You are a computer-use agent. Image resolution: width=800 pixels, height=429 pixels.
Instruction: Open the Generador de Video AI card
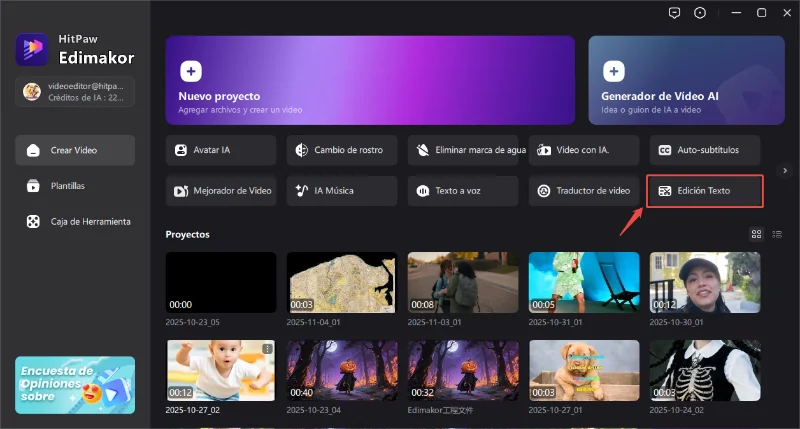(686, 80)
